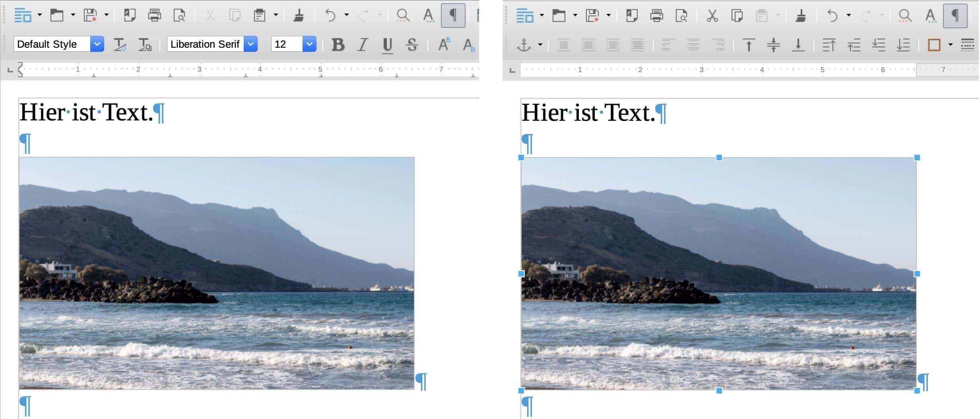Screen dimensions: 980x419
Task: Toggle underline formatting
Action: coord(387,45)
